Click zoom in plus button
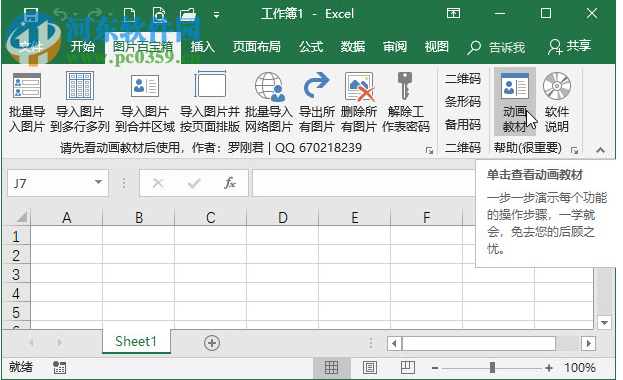Viewport: 623px width, 380px height. coord(549,368)
